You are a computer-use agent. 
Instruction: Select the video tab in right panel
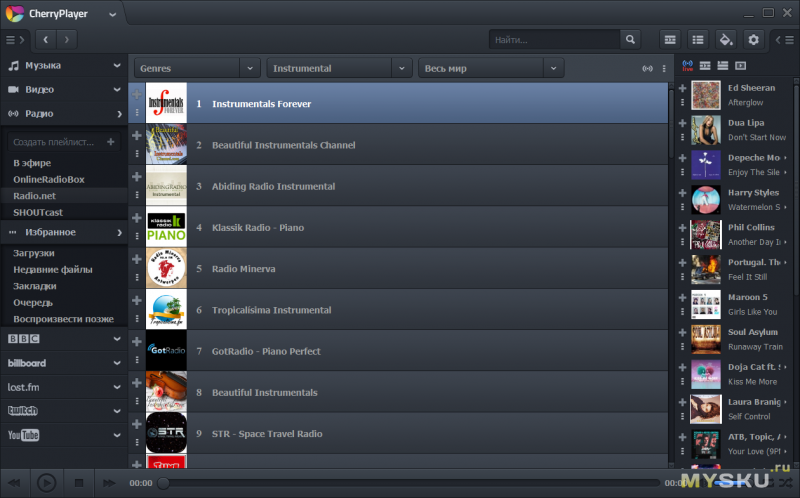pos(740,65)
